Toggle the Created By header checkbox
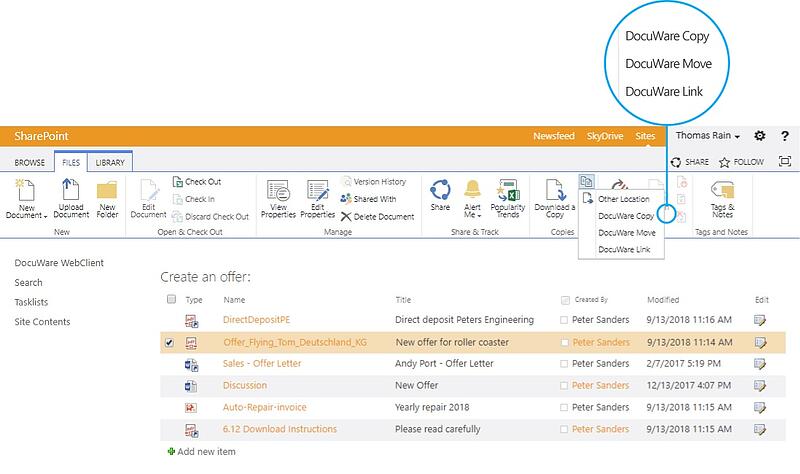The width and height of the screenshot is (800, 474). 565,300
